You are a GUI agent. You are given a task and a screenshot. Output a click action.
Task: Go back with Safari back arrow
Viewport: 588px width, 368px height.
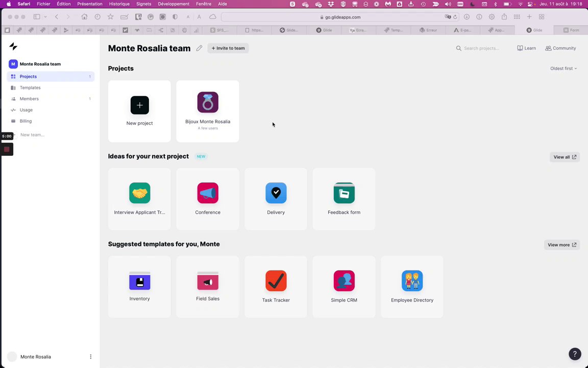[x=57, y=17]
